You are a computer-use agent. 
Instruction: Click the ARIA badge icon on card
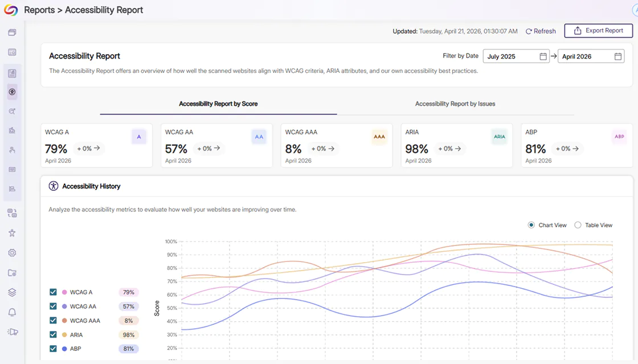(x=499, y=137)
